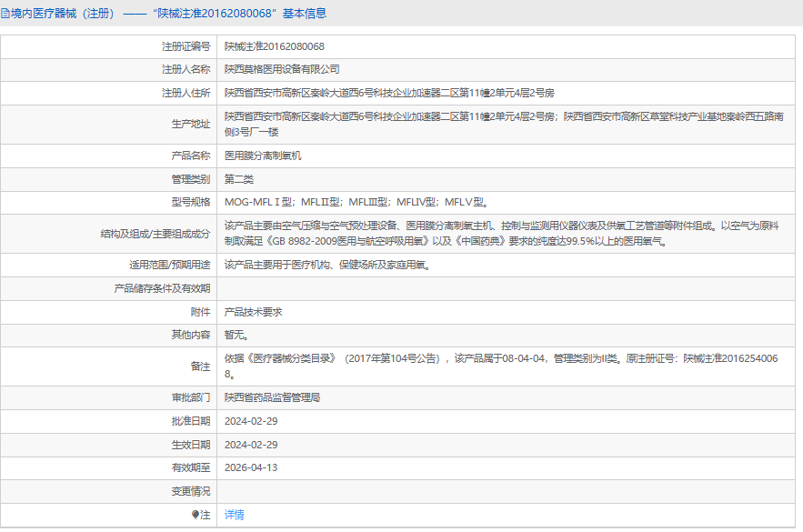The image size is (803, 532).
Task: Select registration number 陕械注准20162080068 value cell
Action: pos(275,45)
